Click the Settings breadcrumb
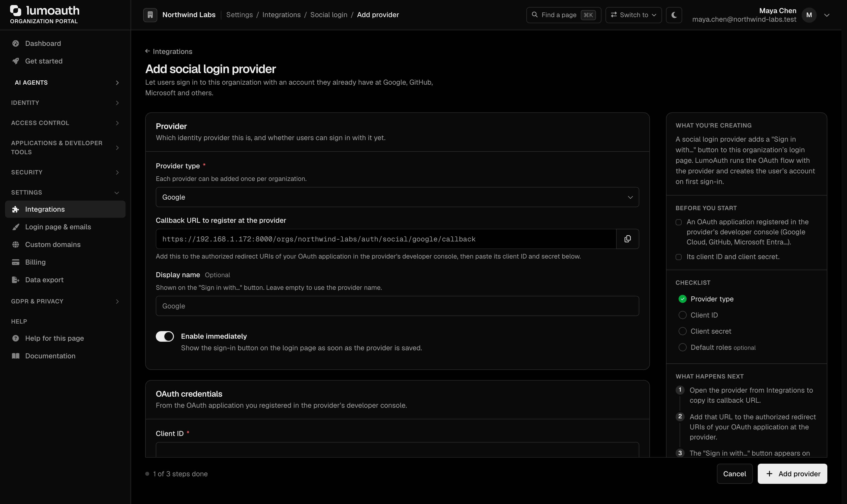 pyautogui.click(x=239, y=15)
